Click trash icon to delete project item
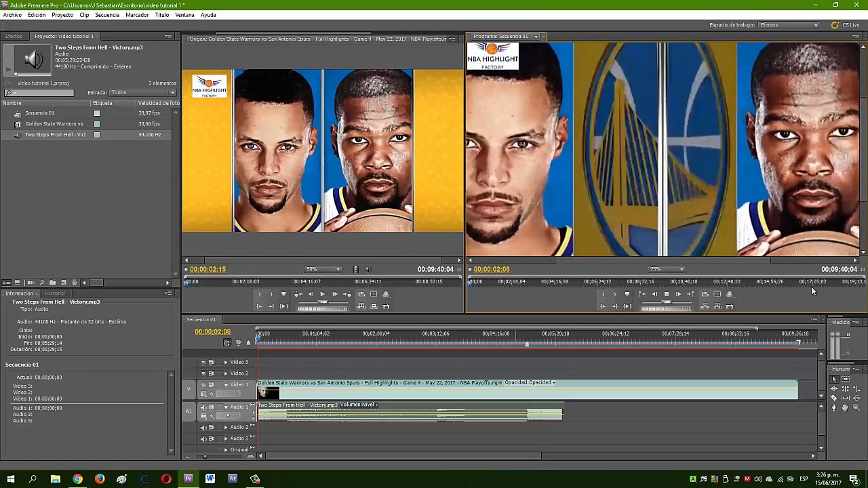 (75, 283)
